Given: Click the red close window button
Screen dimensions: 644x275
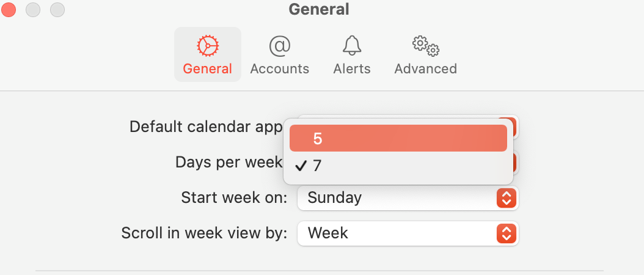Looking at the screenshot, I should click(9, 10).
